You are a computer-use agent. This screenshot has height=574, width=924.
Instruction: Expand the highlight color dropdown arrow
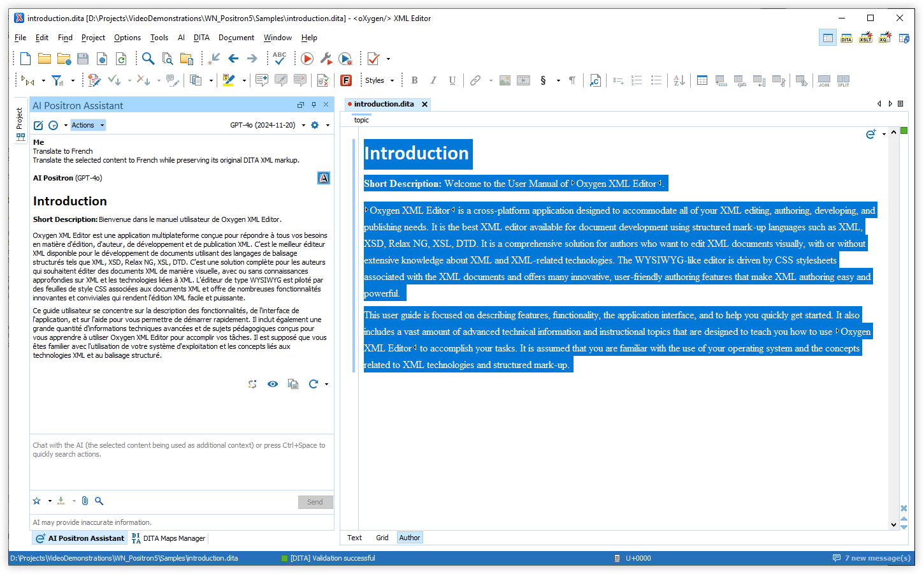pyautogui.click(x=243, y=80)
